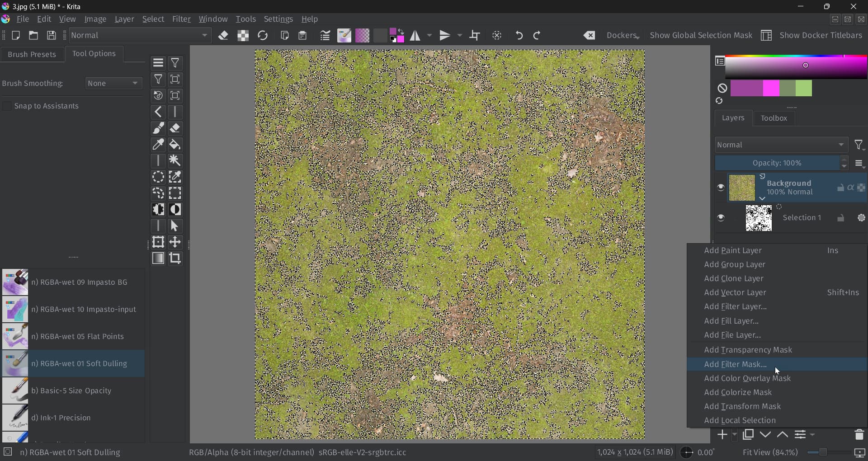Select the Move tool
This screenshot has width=868, height=461.
tap(175, 242)
